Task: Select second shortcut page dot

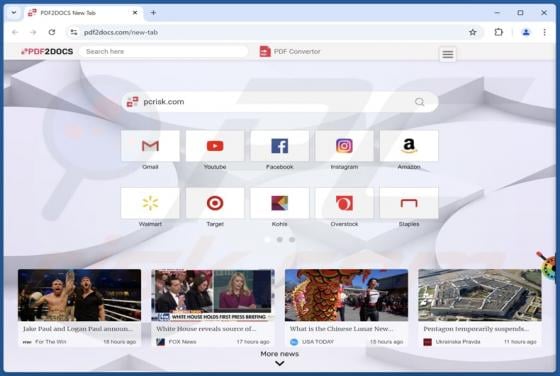Action: [x=280, y=240]
